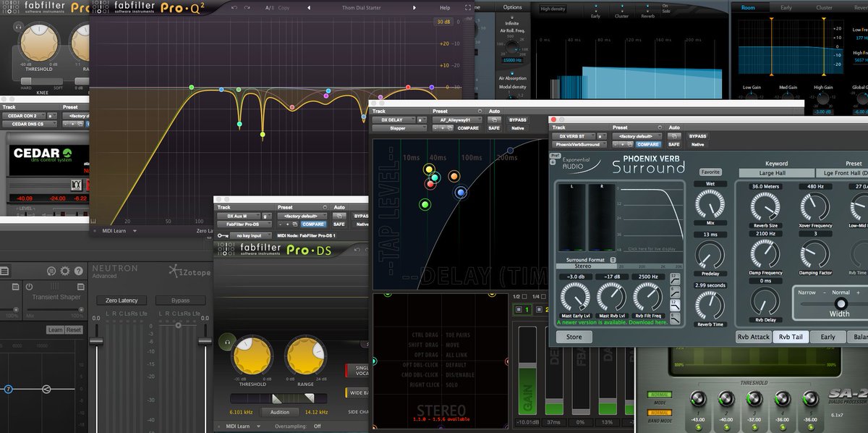The height and width of the screenshot is (433, 868).
Task: Select the lower green delay tap node
Action: 425,205
